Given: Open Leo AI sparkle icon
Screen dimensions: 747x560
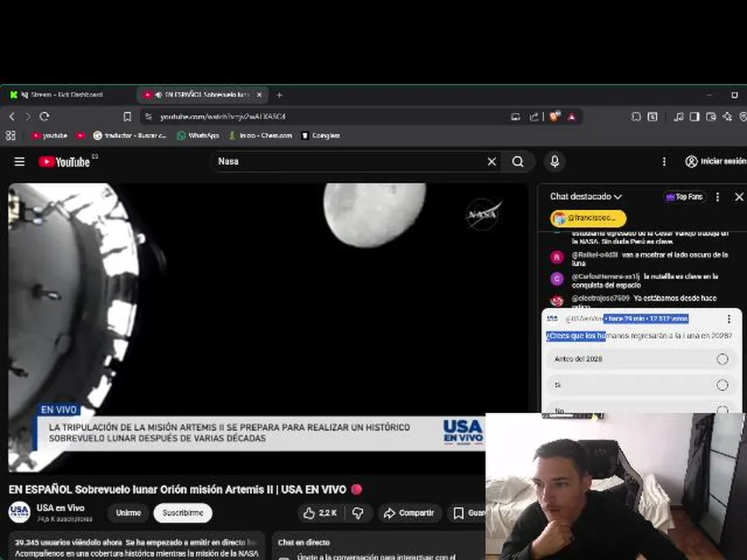Looking at the screenshot, I should 727,117.
